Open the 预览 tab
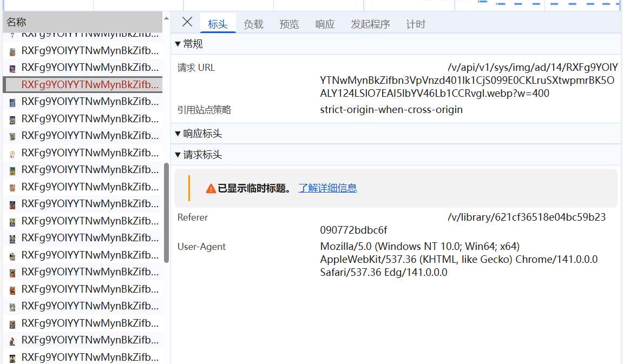This screenshot has height=364, width=623. [289, 24]
